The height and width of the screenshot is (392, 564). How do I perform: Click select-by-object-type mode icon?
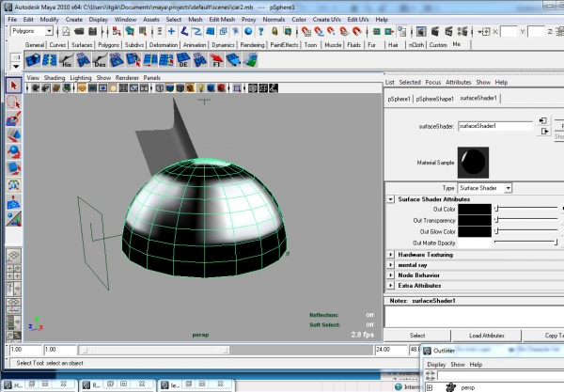(x=130, y=32)
